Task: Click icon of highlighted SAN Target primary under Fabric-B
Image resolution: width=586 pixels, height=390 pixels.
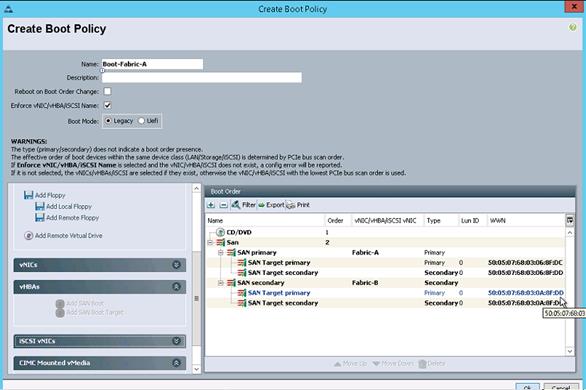Action: click(x=242, y=293)
